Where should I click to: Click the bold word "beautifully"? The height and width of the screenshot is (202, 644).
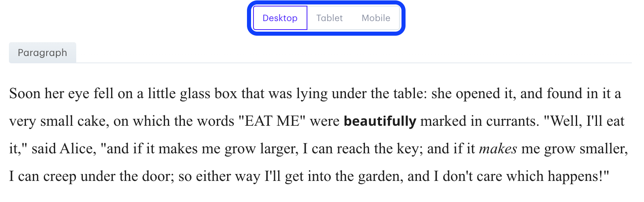380,121
